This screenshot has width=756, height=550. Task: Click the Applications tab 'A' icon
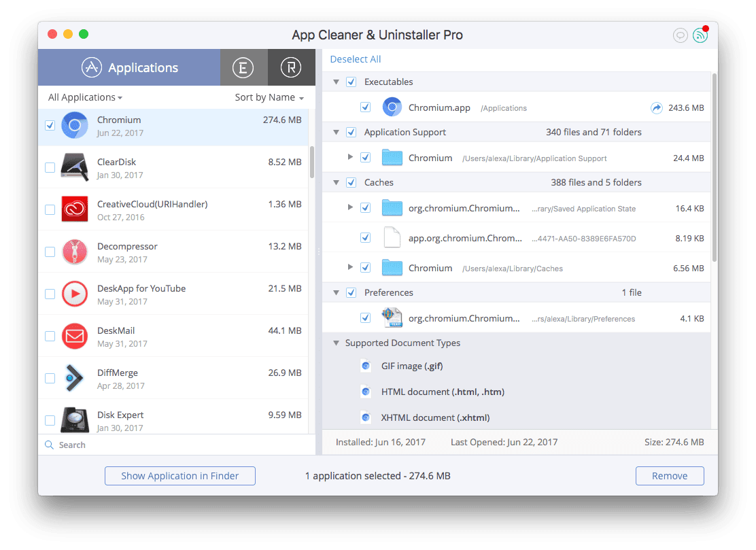tap(92, 67)
